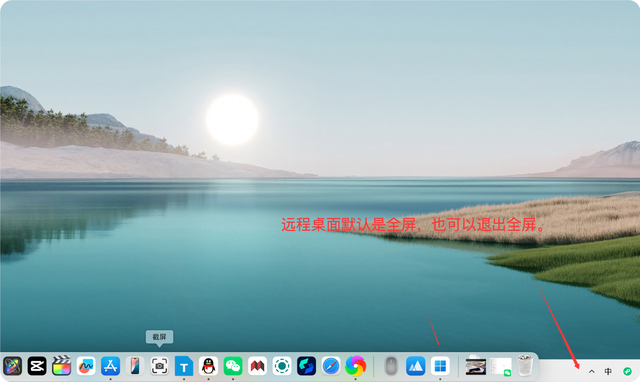
Task: Open the document stack with the WeChat badge
Action: tap(501, 366)
